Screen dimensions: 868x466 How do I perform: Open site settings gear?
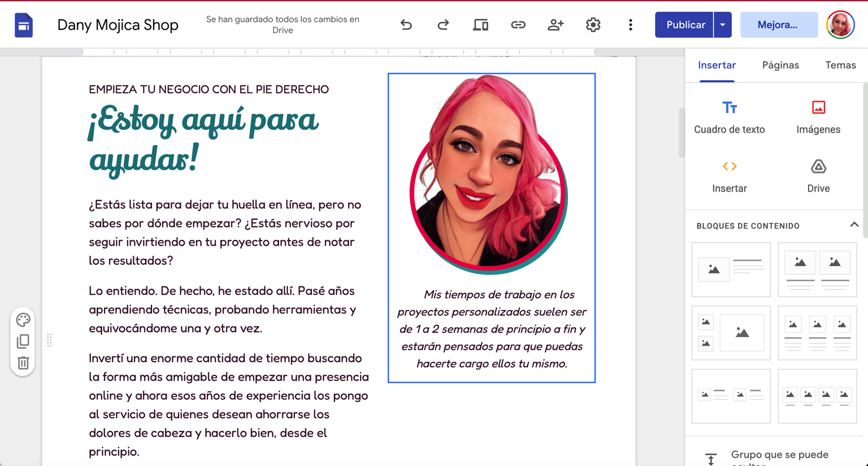593,25
